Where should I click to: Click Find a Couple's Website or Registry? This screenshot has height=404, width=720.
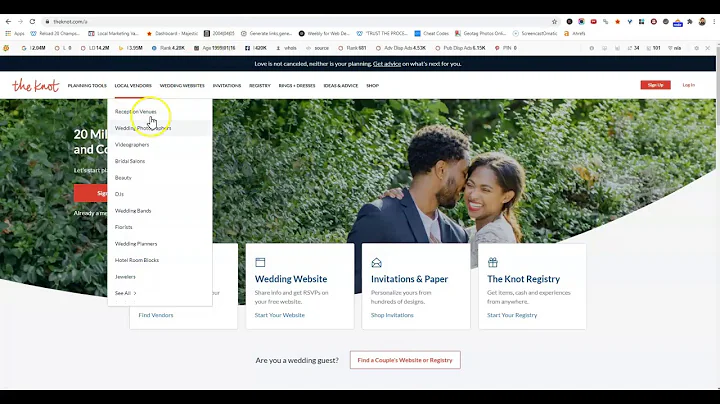click(x=405, y=360)
